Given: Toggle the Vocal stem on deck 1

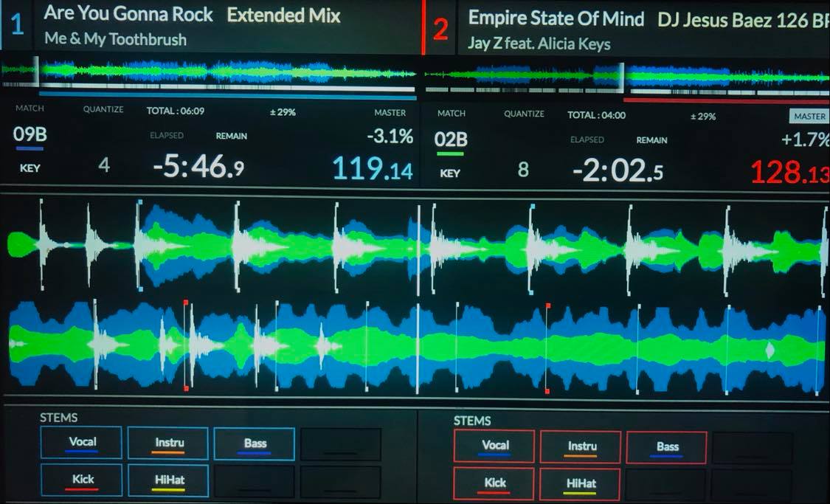Looking at the screenshot, I should coord(81,443).
